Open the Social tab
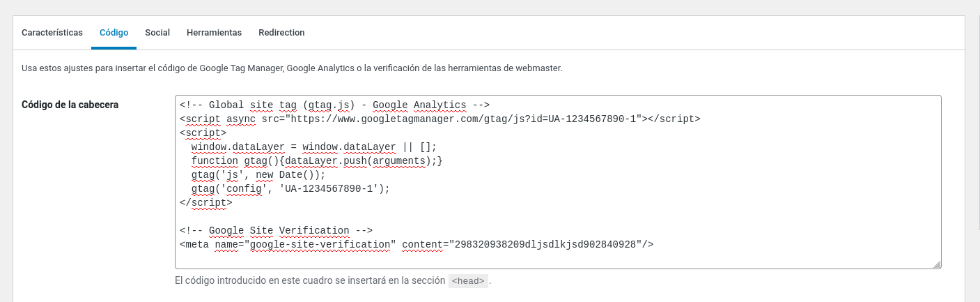Viewport: 980px width, 302px height. (x=157, y=33)
